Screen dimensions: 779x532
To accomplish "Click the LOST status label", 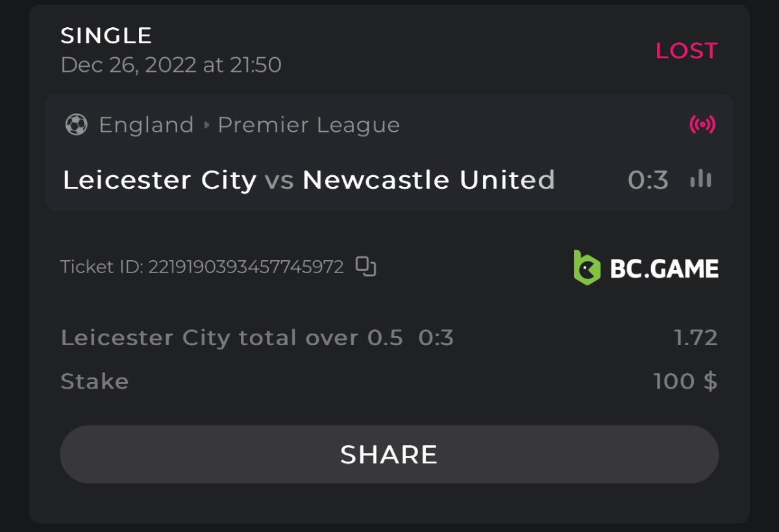I will 686,51.
